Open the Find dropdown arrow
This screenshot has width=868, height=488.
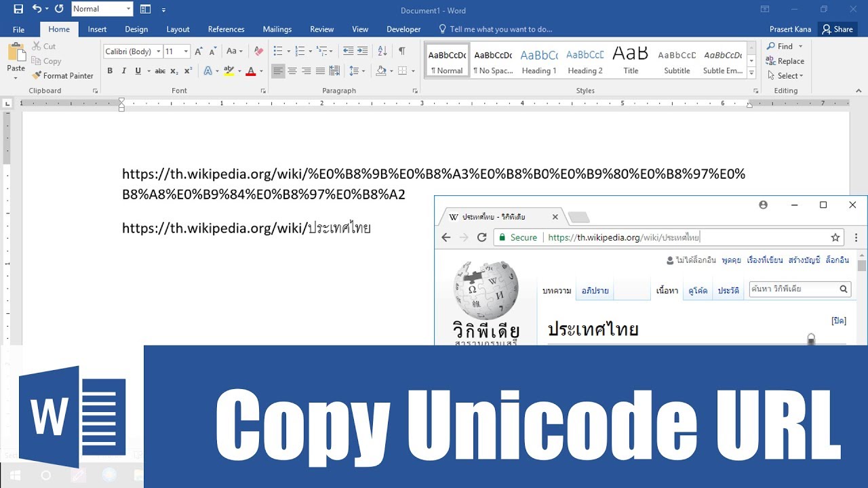(x=801, y=46)
